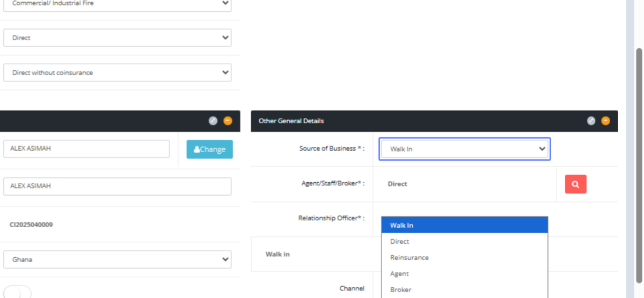This screenshot has height=298, width=644.
Task: Collapse the left panel using orange minus icon
Action: (x=228, y=121)
